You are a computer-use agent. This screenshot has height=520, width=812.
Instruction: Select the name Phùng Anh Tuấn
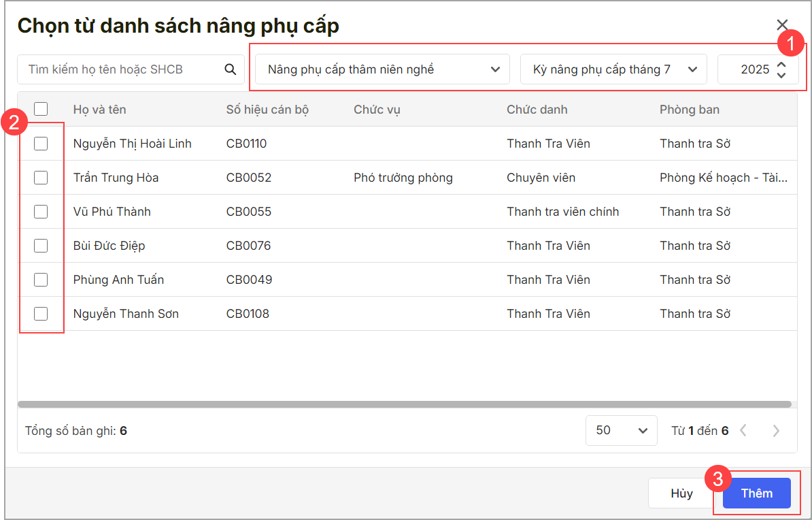click(118, 280)
